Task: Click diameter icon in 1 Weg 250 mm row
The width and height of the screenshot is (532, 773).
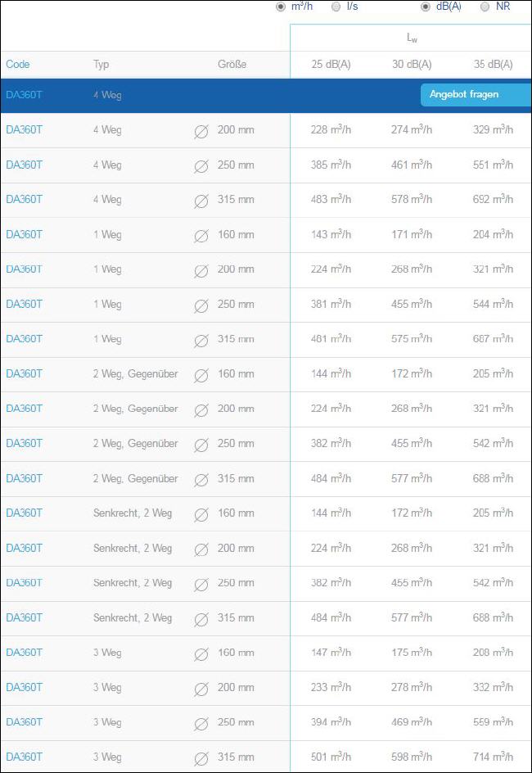Action: tap(201, 305)
